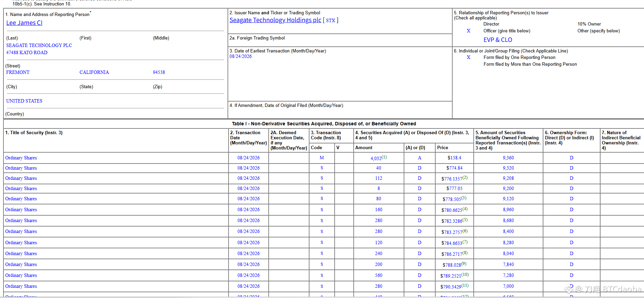Click beneficially owned amount 9,320
The image size is (644, 298).
point(508,168)
